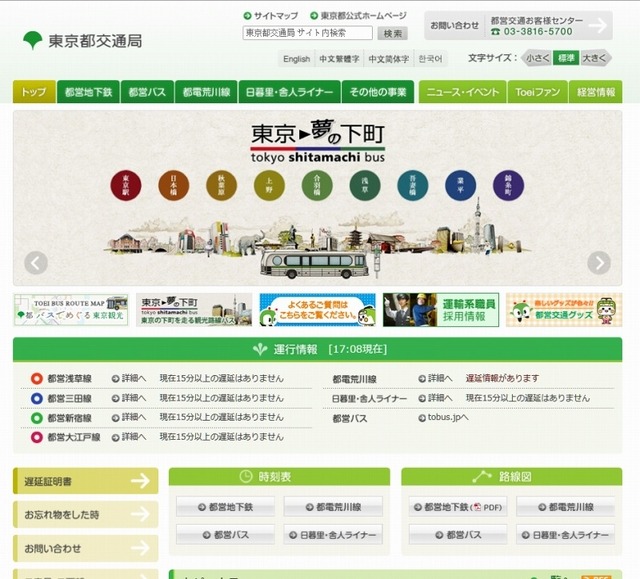
Task: Show next carousel slide arrow
Action: coord(599,263)
